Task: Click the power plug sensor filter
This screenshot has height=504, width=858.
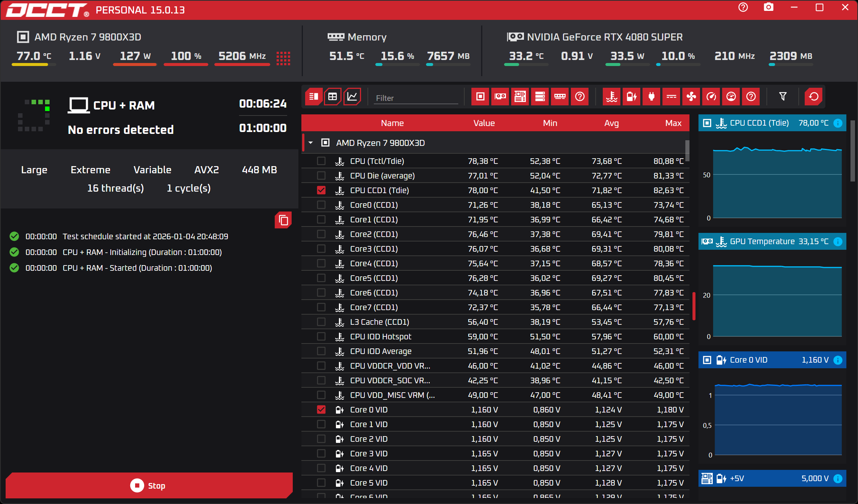Action: pos(651,97)
